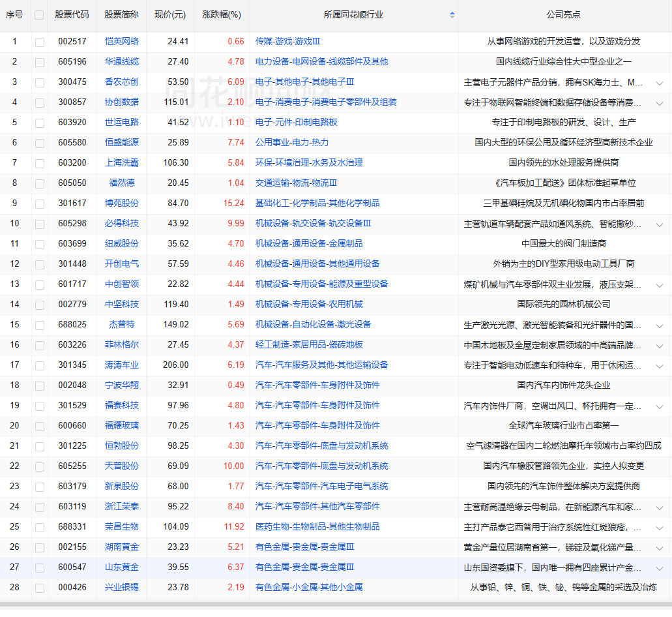Open stock link 开创电气
Image resolution: width=672 pixels, height=617 pixels.
coord(122,264)
